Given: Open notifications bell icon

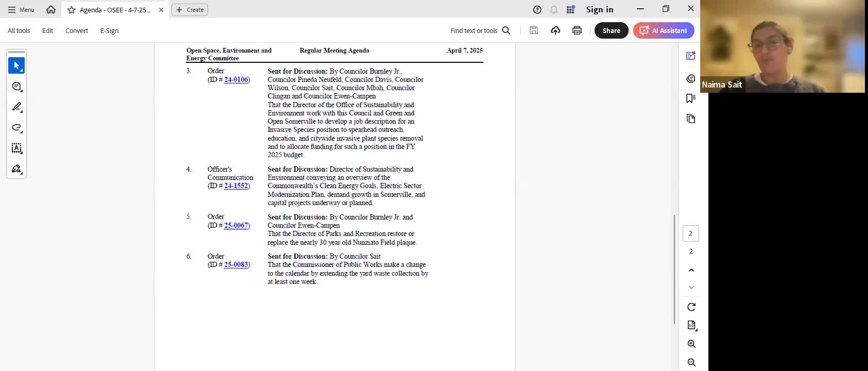Looking at the screenshot, I should point(554,10).
